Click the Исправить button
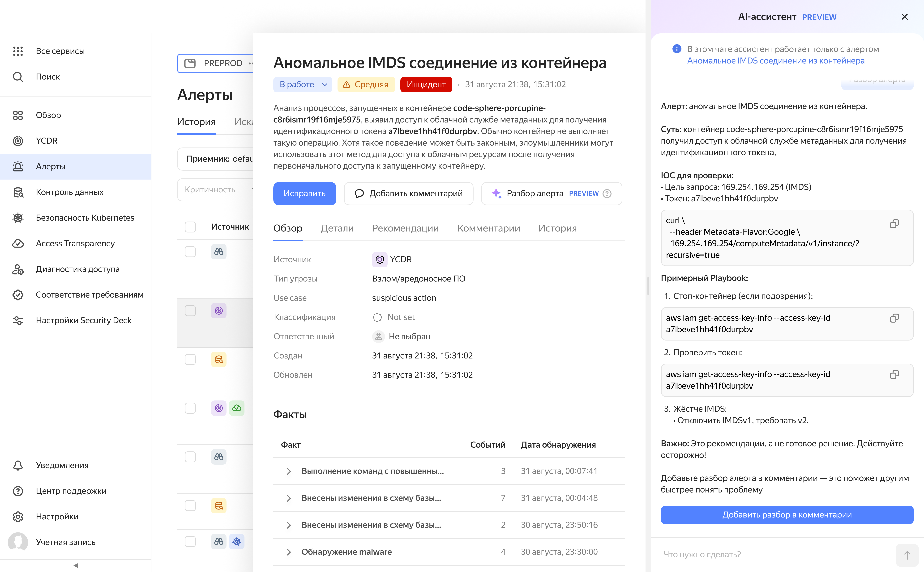The height and width of the screenshot is (572, 924). pyautogui.click(x=304, y=194)
